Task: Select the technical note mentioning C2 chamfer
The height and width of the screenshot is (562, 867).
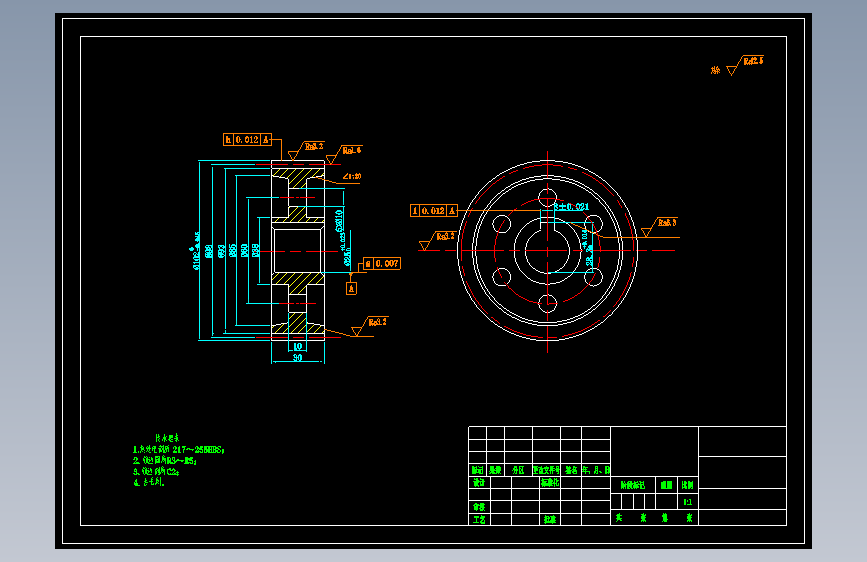Action: pos(156,471)
